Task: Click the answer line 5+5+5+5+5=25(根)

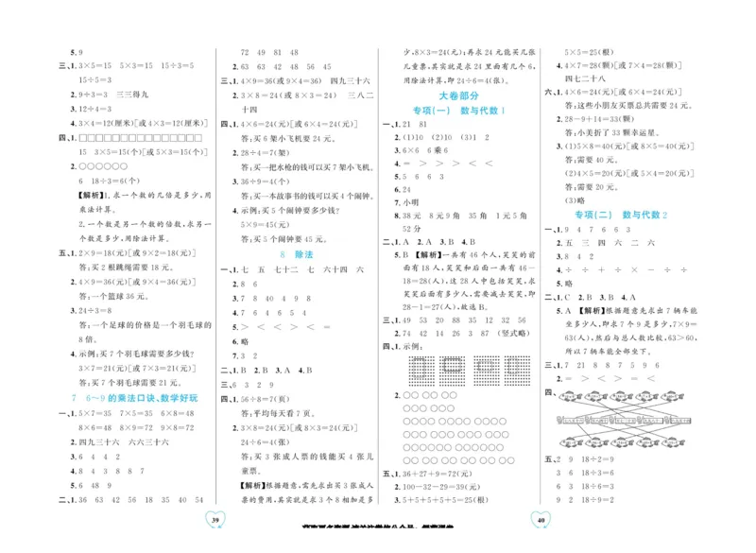Action: (x=444, y=499)
